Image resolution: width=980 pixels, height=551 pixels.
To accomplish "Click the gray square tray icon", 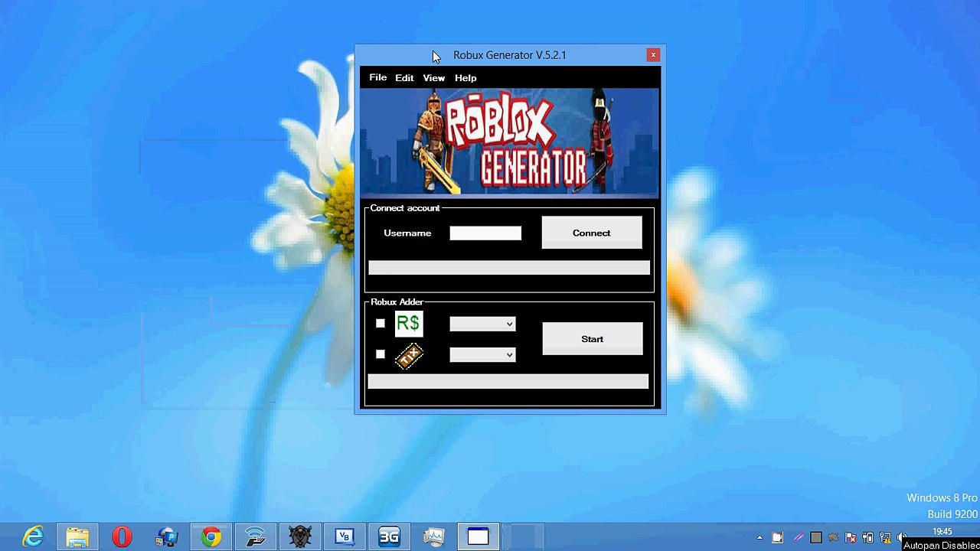I will point(816,537).
